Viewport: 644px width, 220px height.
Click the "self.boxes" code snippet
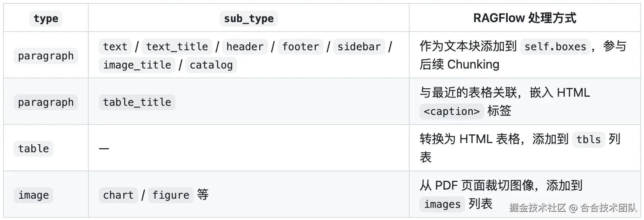(x=555, y=47)
